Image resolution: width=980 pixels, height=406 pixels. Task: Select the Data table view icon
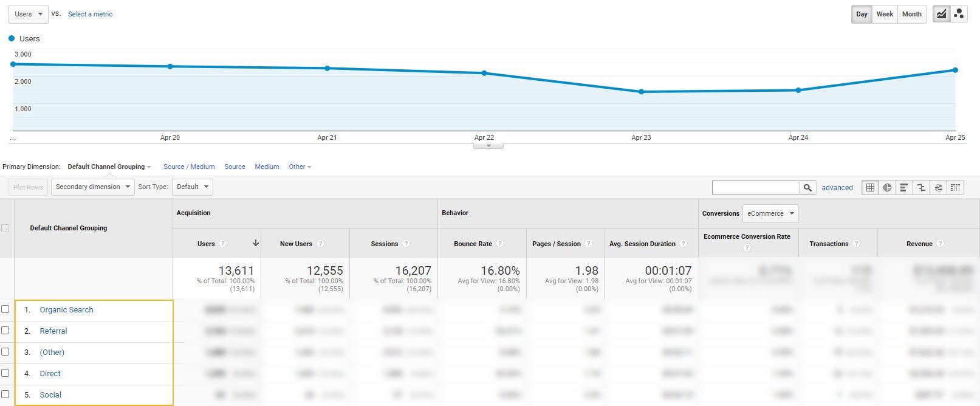[x=870, y=187]
